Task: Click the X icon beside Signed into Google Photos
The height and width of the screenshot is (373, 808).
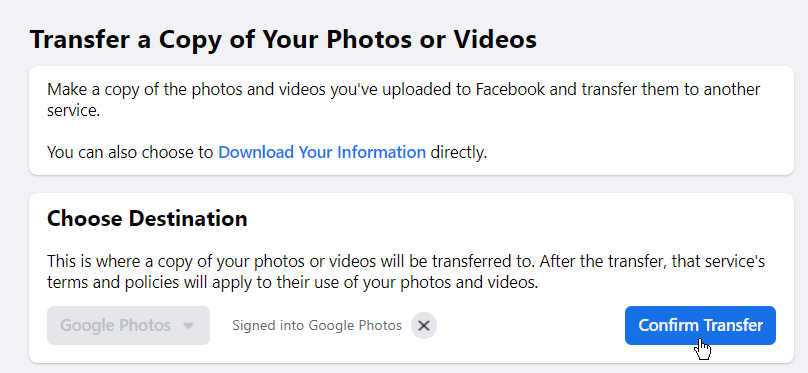Action: pyautogui.click(x=424, y=326)
